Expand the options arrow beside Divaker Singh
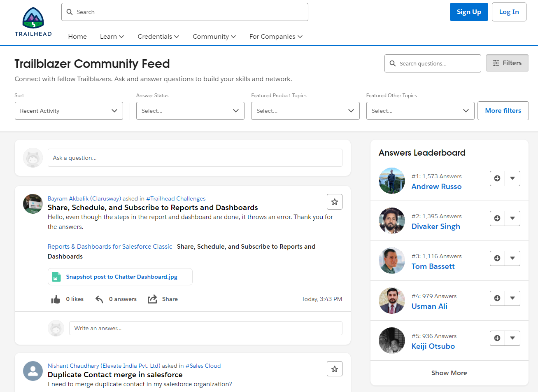The image size is (538, 392). pos(512,218)
